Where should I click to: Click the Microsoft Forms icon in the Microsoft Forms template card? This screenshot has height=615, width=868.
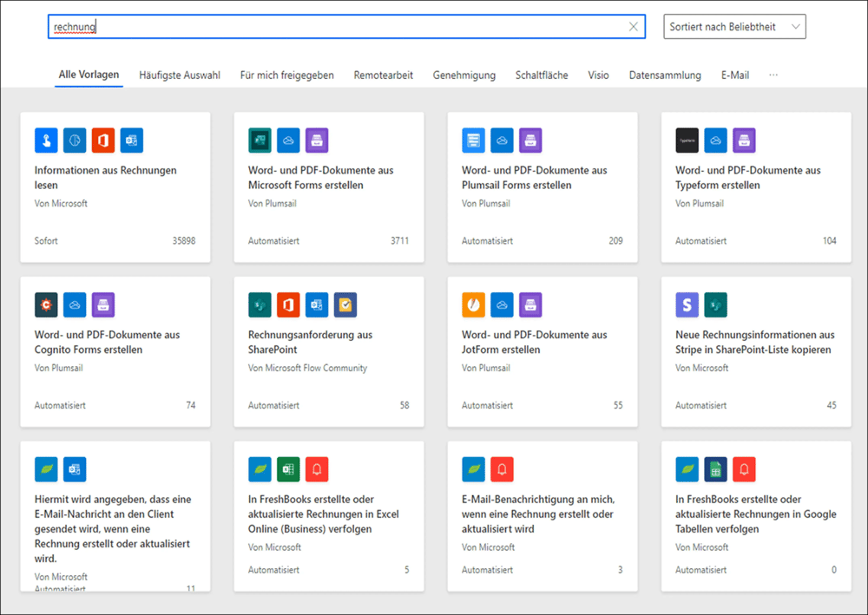point(260,141)
